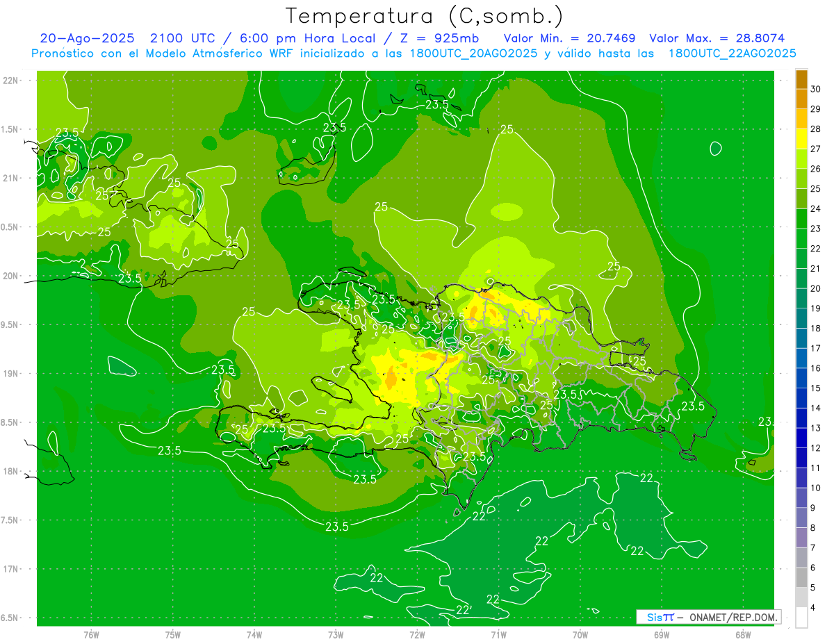Click the 71W longitude axis label
This screenshot has width=834, height=644.
point(498,634)
